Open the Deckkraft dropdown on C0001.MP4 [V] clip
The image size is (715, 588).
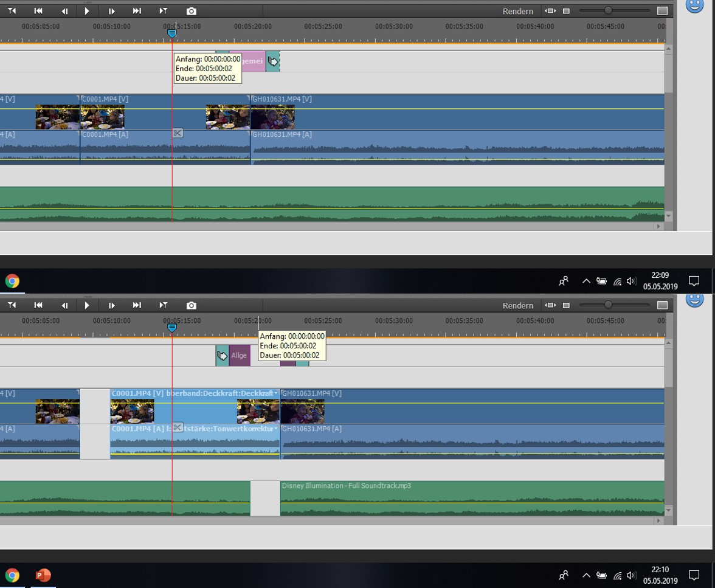pos(276,393)
